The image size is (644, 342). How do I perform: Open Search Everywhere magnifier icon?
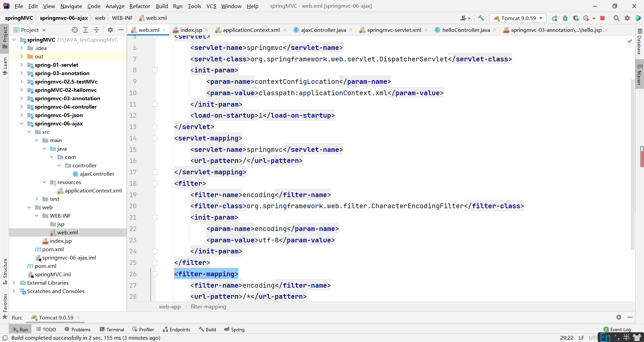tap(616, 18)
